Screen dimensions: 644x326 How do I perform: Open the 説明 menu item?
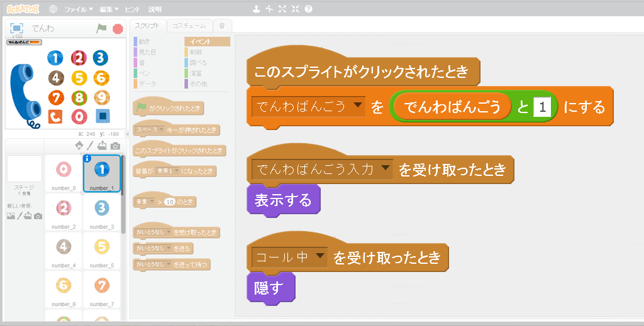(x=155, y=9)
